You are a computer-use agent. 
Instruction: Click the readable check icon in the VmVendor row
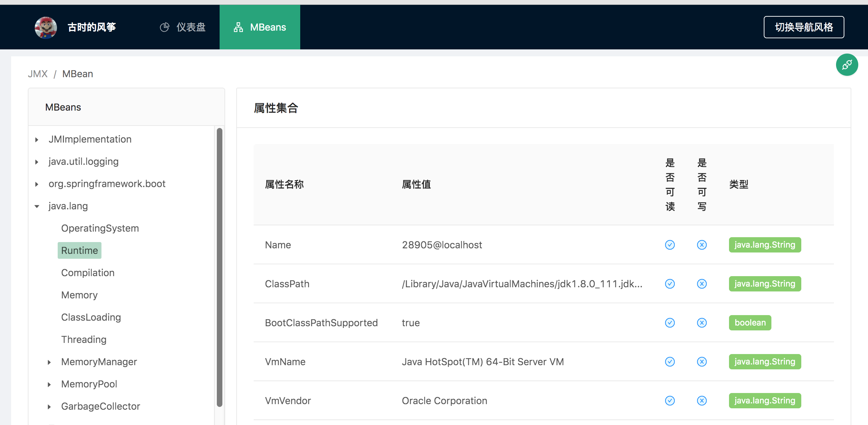click(670, 400)
